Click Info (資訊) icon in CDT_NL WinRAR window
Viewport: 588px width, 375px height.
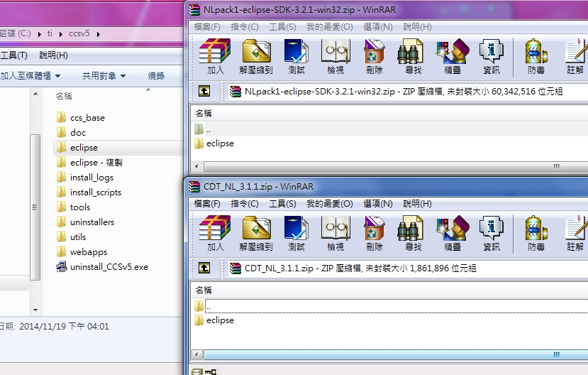coord(492,233)
